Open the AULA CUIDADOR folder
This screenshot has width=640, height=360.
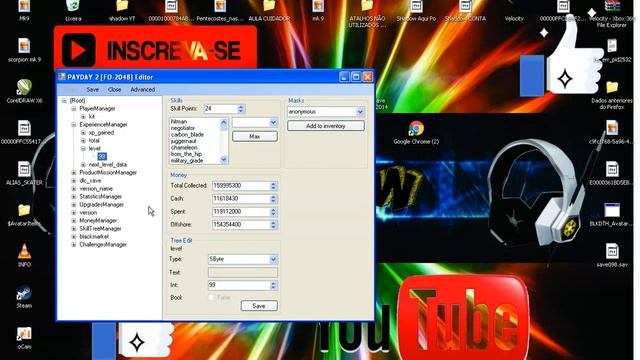(269, 7)
